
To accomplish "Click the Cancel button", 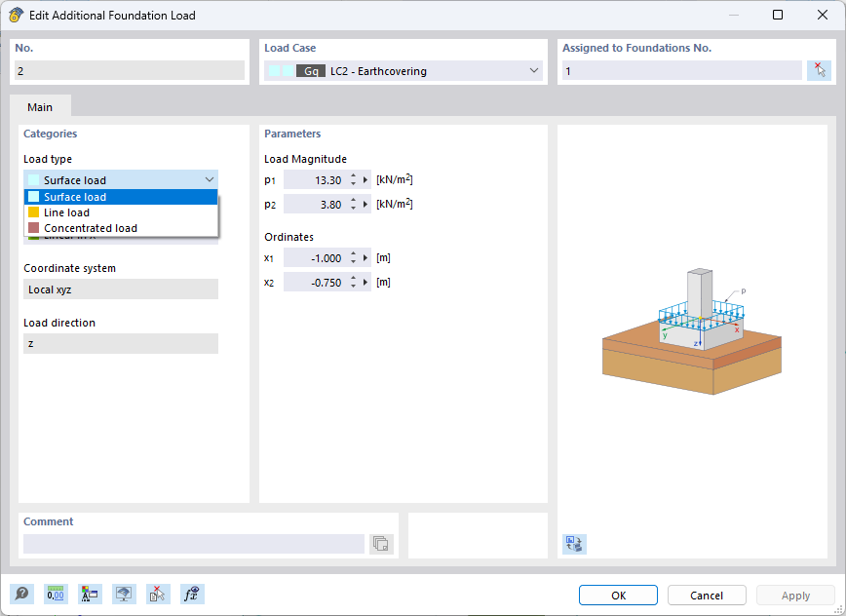I will coord(707,596).
